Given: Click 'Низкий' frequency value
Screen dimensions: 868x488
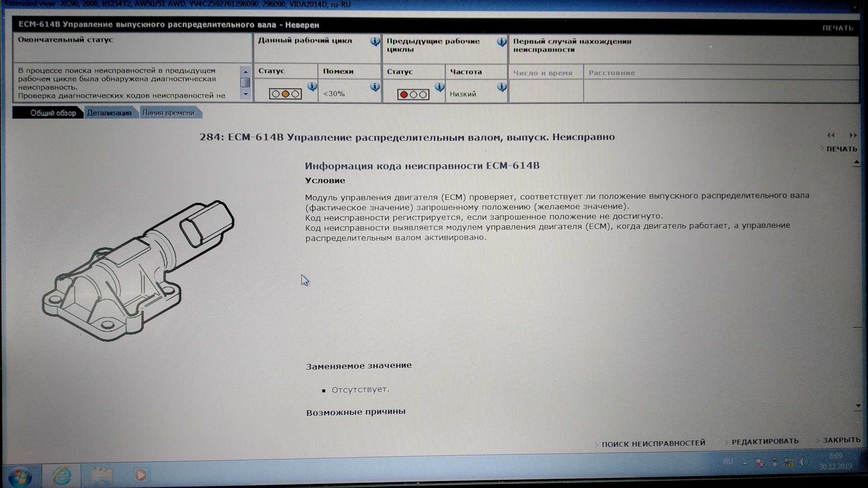Looking at the screenshot, I should [462, 94].
